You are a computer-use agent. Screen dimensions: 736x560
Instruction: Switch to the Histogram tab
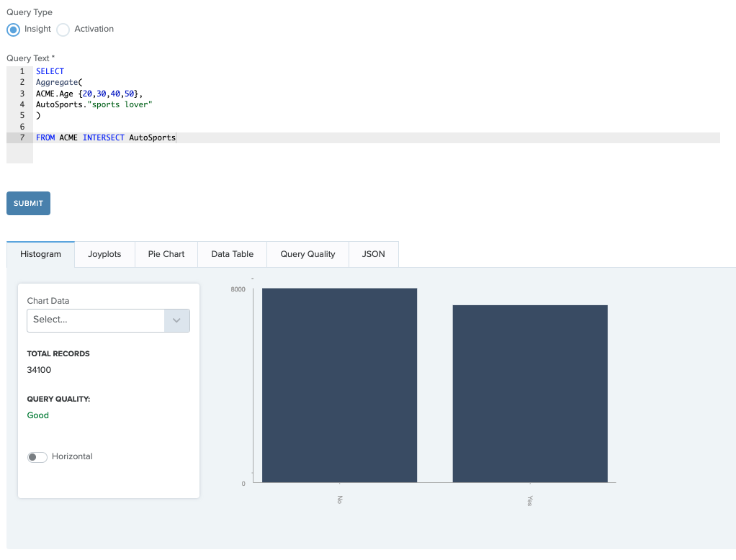click(40, 254)
